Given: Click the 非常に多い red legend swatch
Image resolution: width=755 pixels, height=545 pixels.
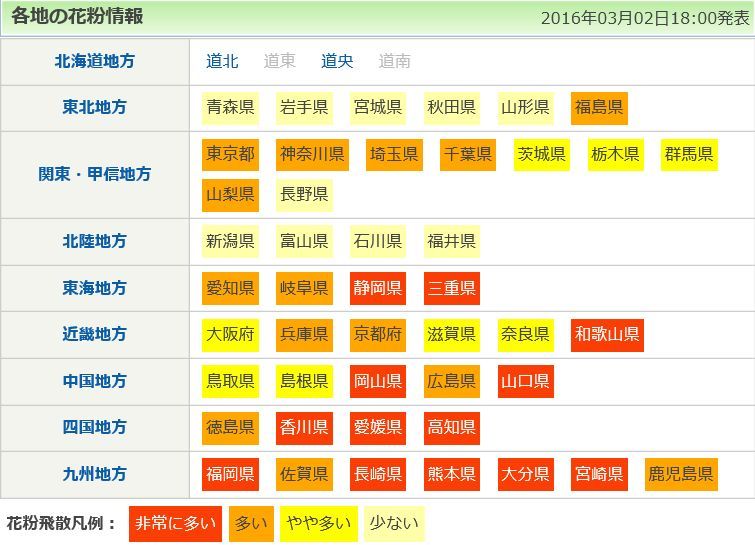Looking at the screenshot, I should coord(175,523).
